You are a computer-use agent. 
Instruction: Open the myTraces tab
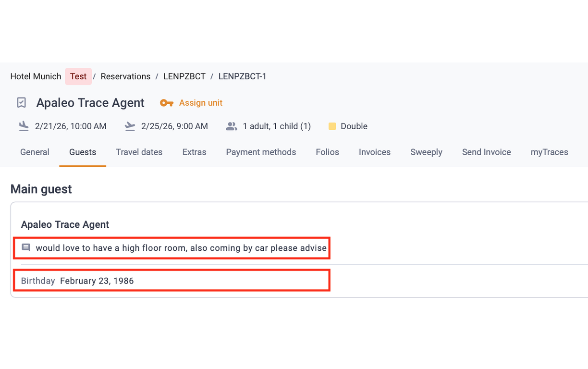tap(549, 152)
